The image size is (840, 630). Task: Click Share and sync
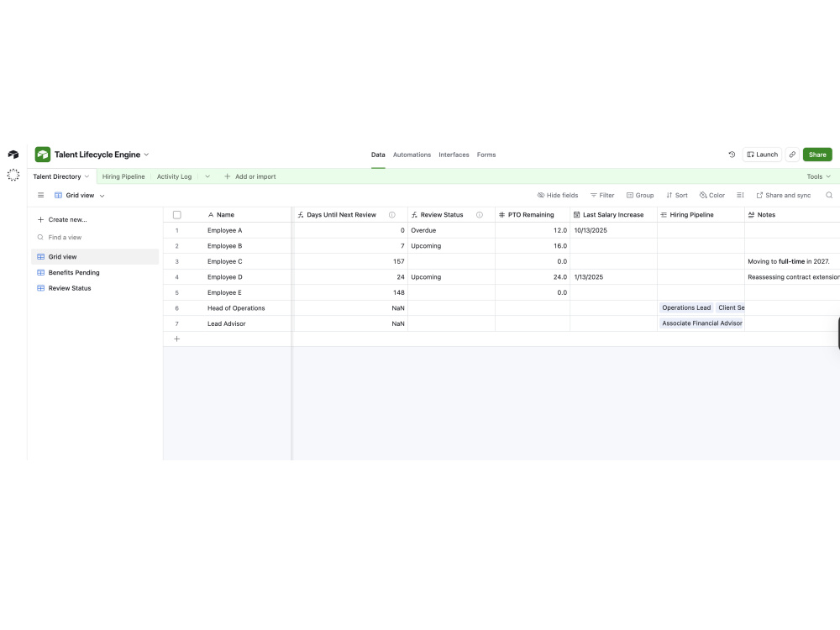point(783,195)
